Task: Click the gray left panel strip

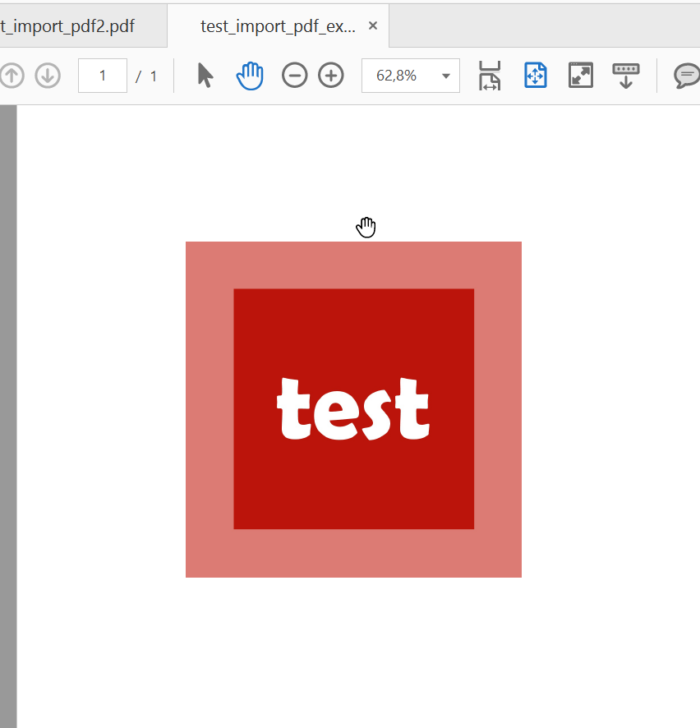Action: pos(8,411)
